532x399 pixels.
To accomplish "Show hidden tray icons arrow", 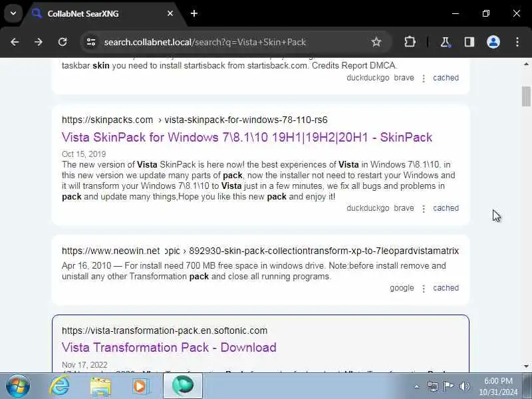I will [417, 386].
